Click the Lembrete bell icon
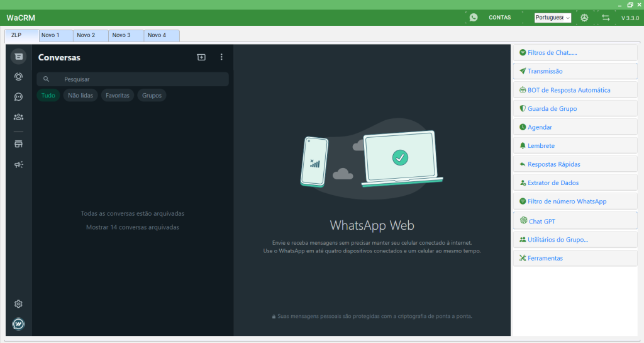This screenshot has width=644, height=343. [x=523, y=146]
